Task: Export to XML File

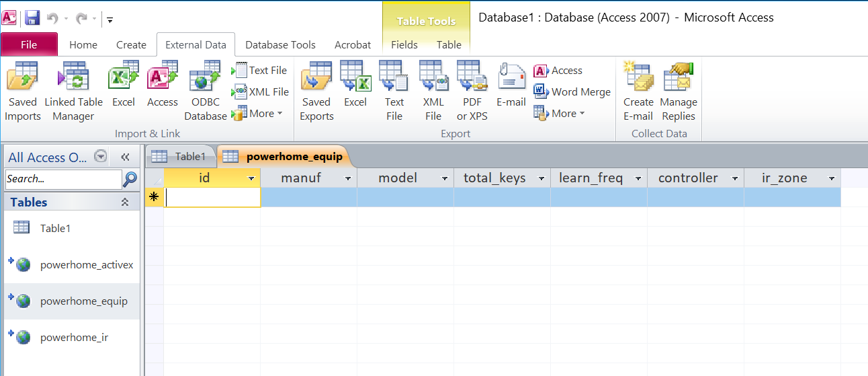Action: (433, 91)
